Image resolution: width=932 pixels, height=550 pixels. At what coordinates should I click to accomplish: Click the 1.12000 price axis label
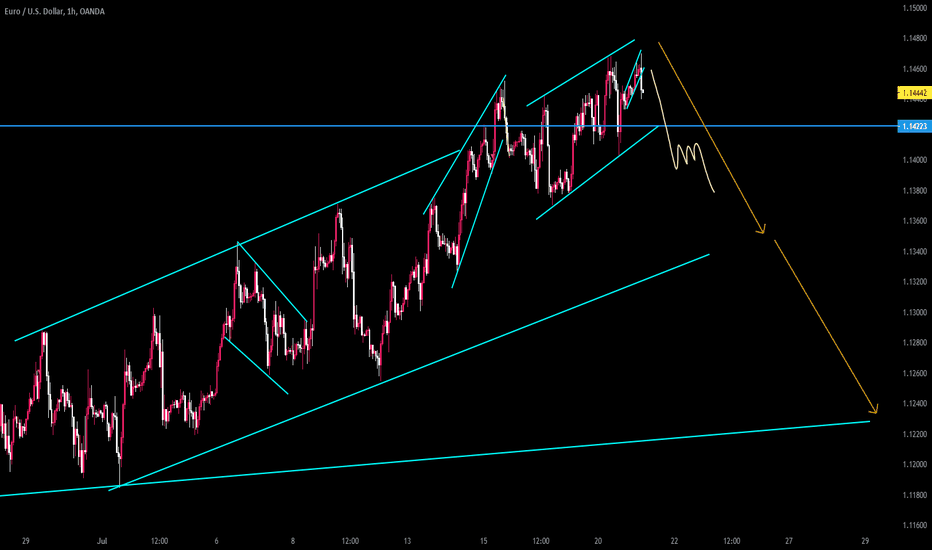(x=914, y=465)
